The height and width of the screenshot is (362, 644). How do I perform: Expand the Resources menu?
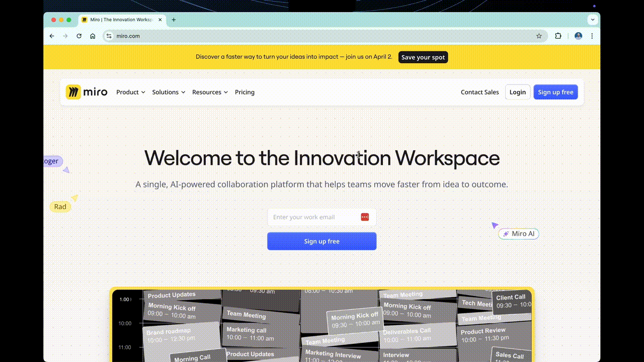(x=210, y=92)
